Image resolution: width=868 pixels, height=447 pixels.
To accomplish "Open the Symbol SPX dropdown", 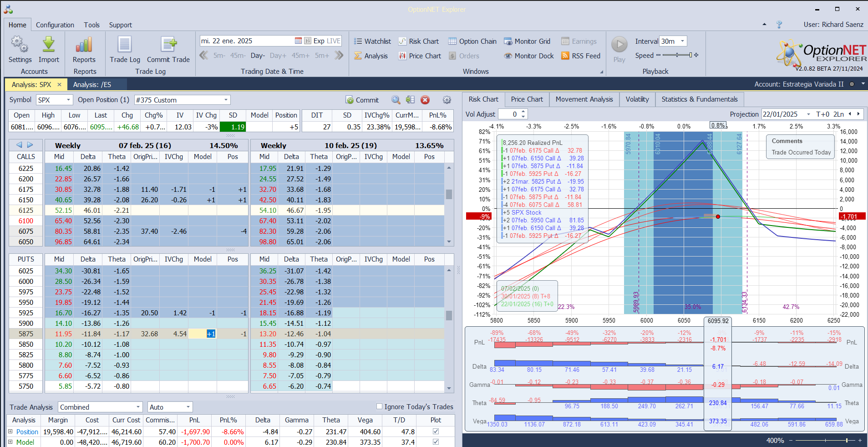I will tap(69, 100).
